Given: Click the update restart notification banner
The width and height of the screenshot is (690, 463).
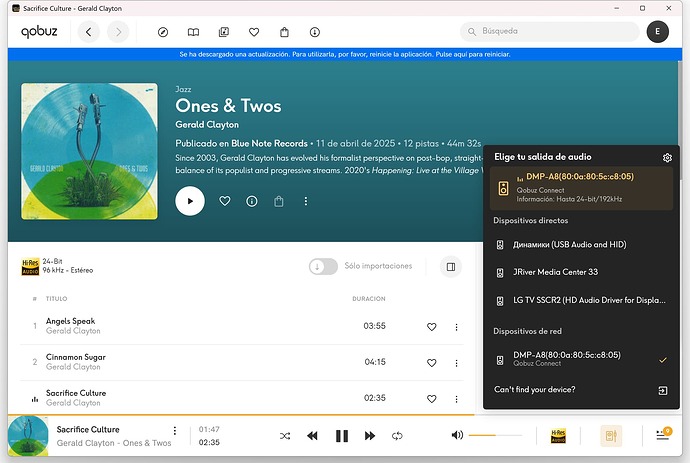Looking at the screenshot, I should click(345, 54).
